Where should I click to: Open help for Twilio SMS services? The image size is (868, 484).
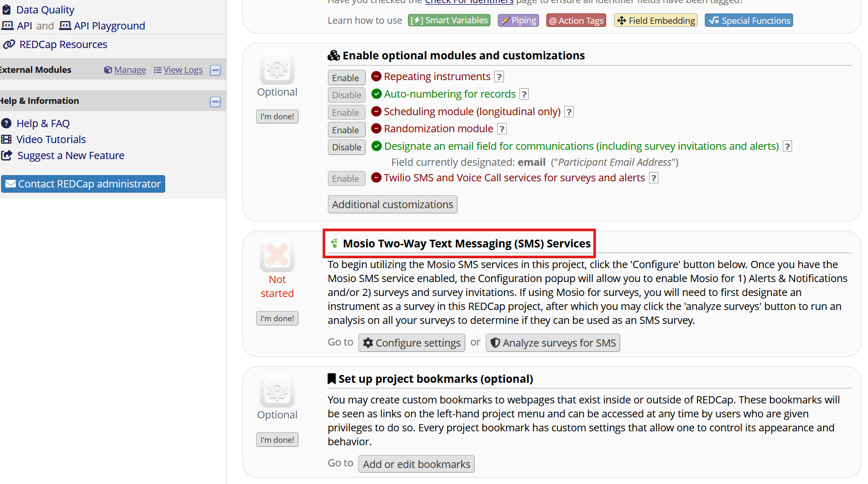[x=654, y=178]
